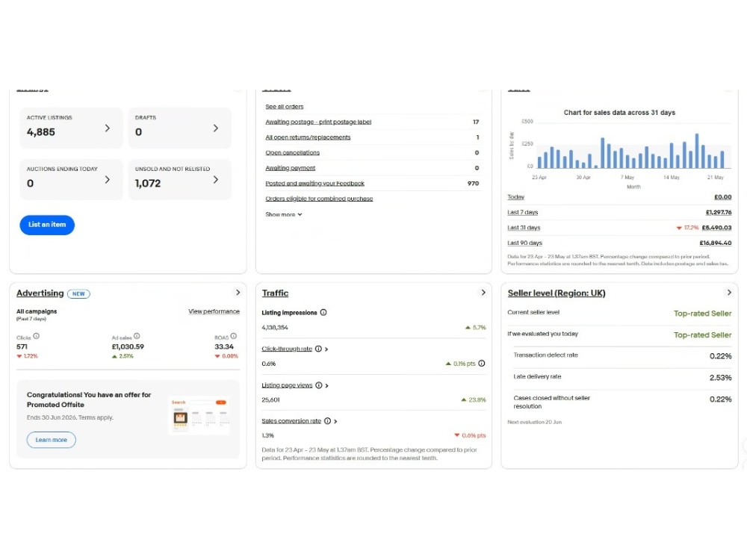The image size is (747, 560).
Task: Open the Open cancellations link
Action: pyautogui.click(x=293, y=152)
